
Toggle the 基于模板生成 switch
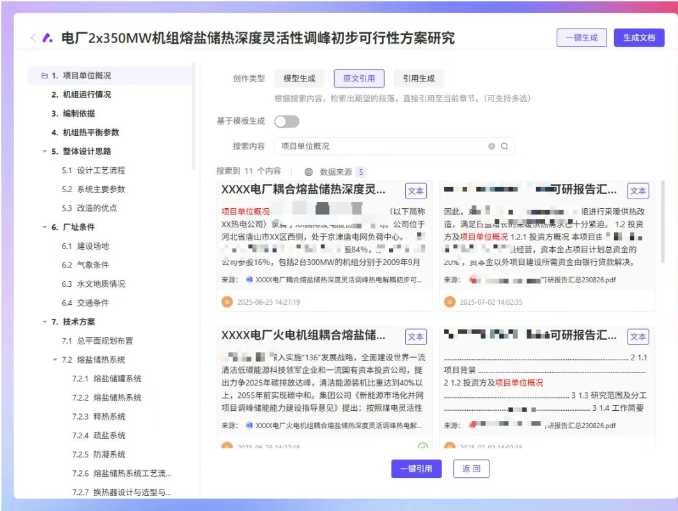coord(286,121)
